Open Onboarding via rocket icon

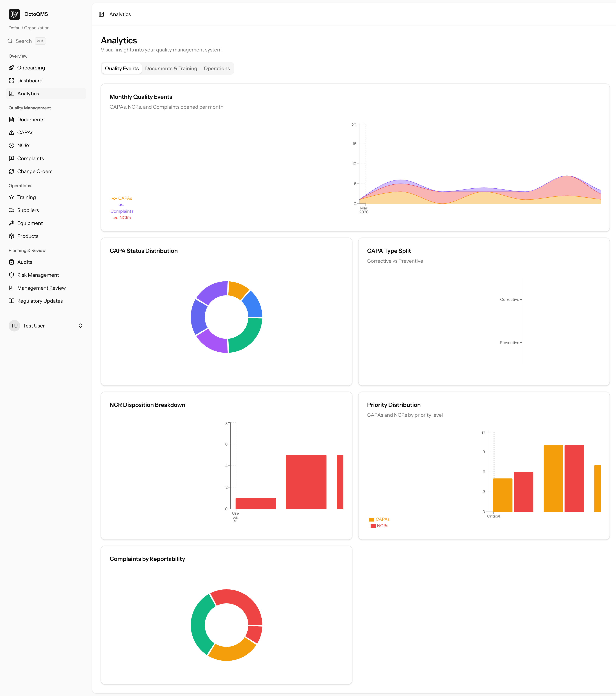point(12,68)
